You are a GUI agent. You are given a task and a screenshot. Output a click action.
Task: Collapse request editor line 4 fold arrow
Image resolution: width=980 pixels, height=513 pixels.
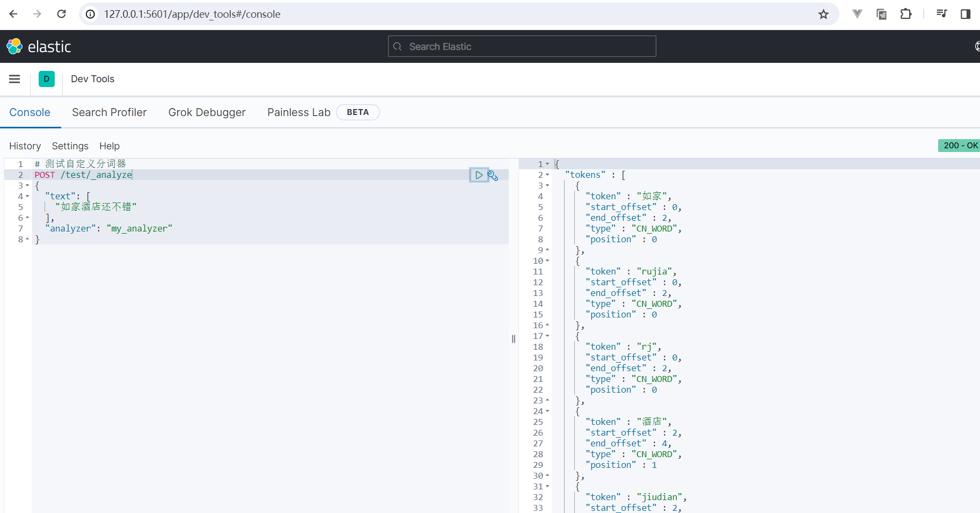(x=27, y=196)
